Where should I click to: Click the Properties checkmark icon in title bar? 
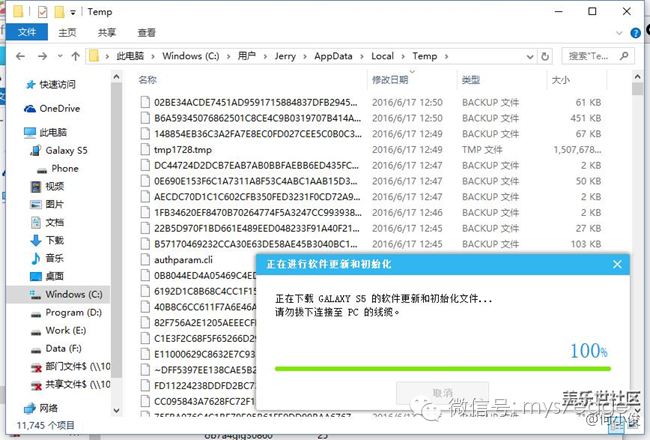[42, 12]
